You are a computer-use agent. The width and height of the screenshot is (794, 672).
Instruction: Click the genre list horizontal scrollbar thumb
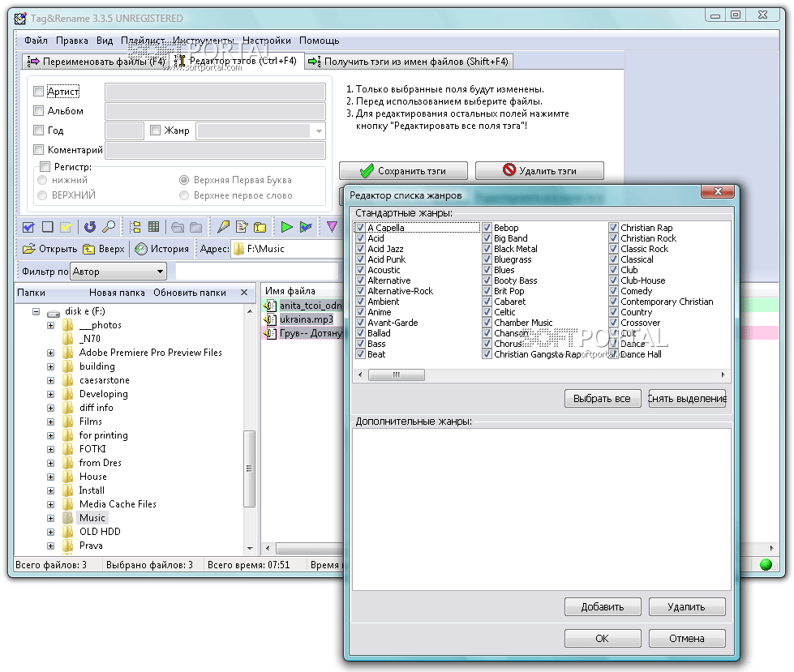tap(397, 375)
